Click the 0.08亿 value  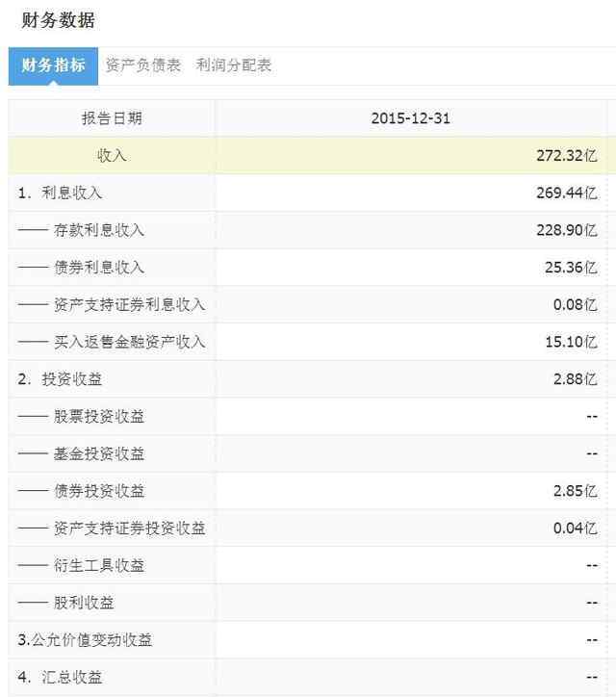[x=575, y=305]
